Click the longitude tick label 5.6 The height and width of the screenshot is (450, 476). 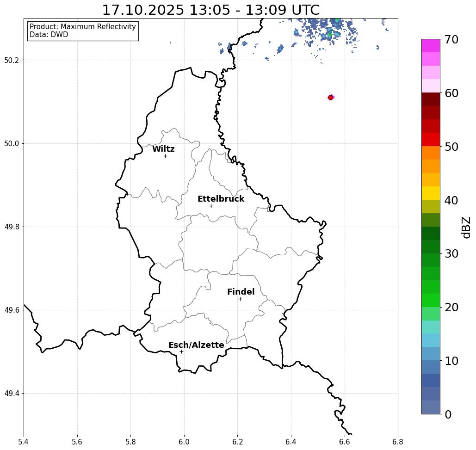[77, 442]
